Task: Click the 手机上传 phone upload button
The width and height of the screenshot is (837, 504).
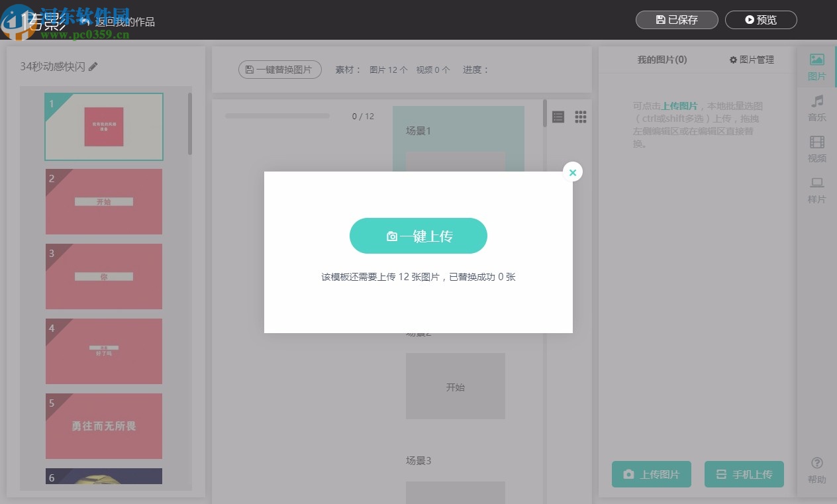Action: click(x=744, y=474)
